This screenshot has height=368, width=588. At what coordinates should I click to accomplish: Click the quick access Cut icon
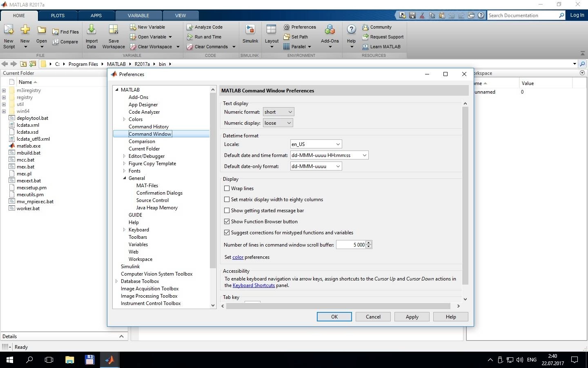point(422,15)
